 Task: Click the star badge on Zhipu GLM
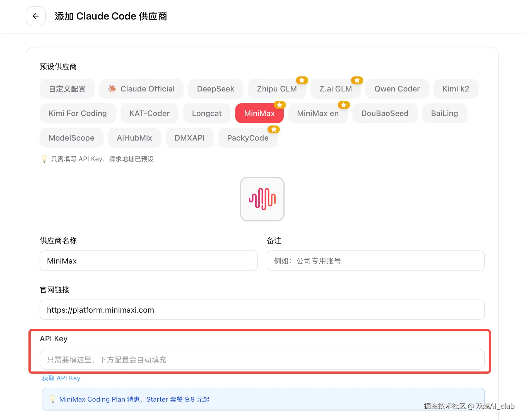302,80
